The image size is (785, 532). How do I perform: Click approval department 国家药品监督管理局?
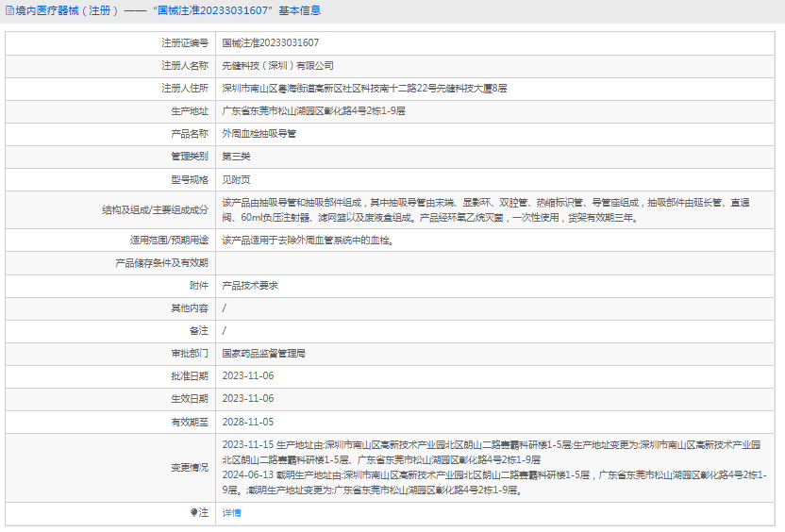tap(264, 354)
